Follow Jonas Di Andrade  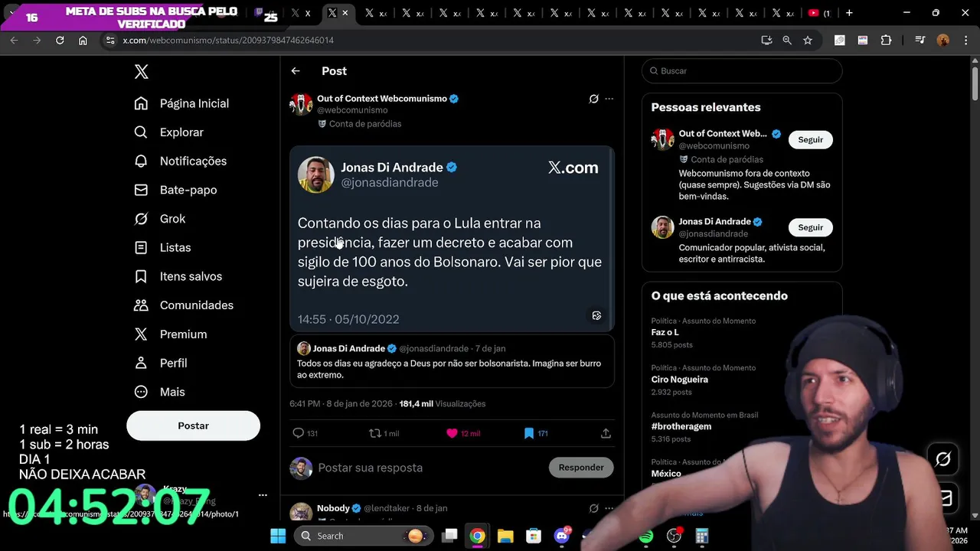click(810, 227)
